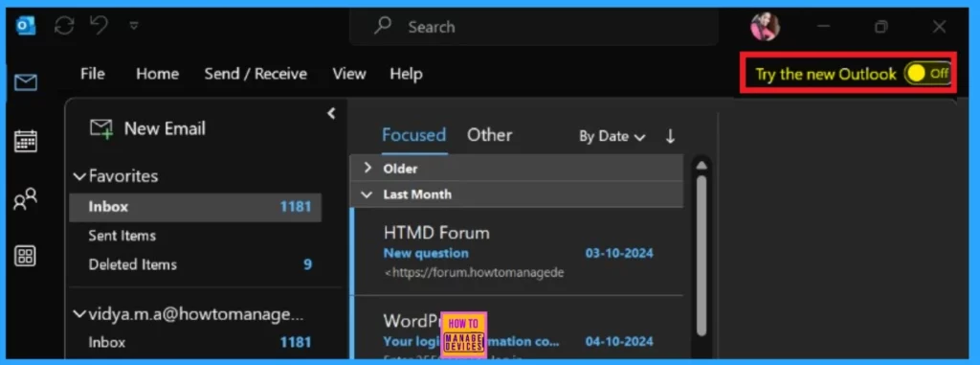
Task: Click Send/Receive All Folders sync icon
Action: point(64,26)
